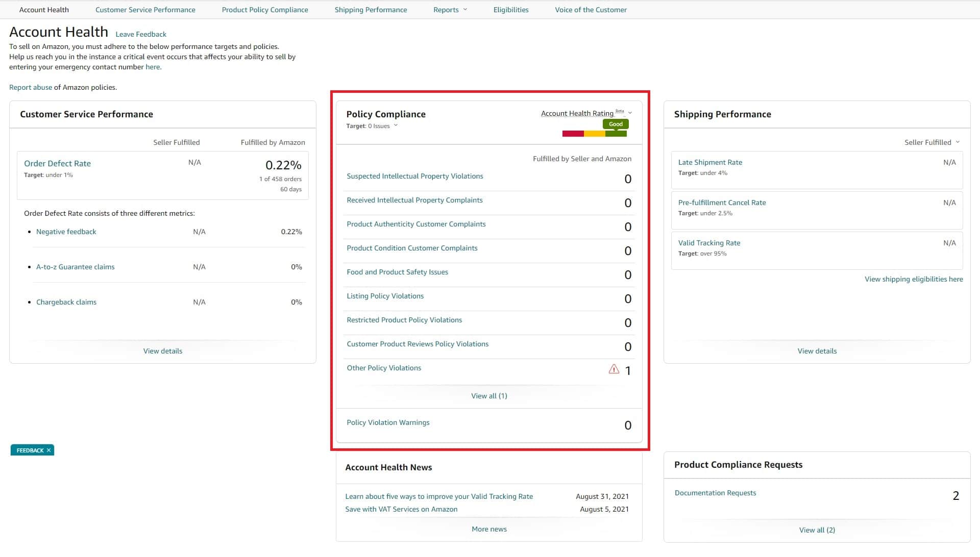Open the Account Health tab
980x557 pixels.
[44, 10]
